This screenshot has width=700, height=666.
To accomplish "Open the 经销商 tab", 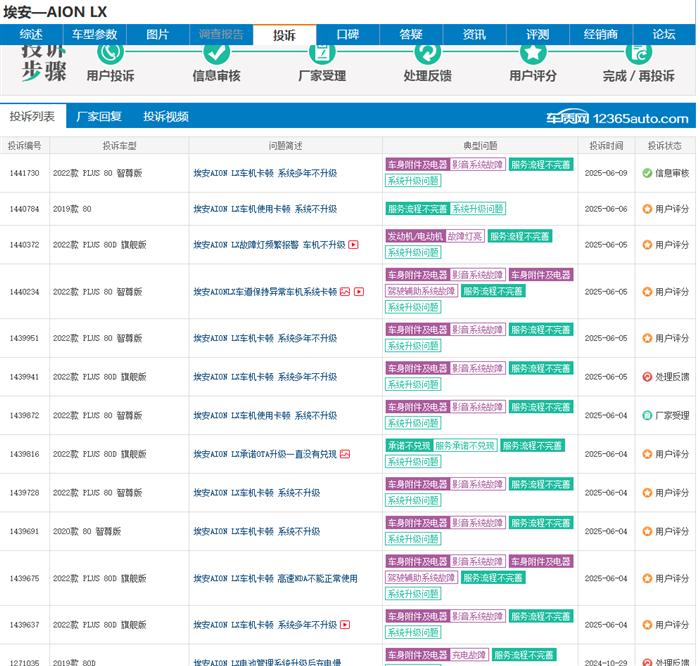I will pos(601,34).
